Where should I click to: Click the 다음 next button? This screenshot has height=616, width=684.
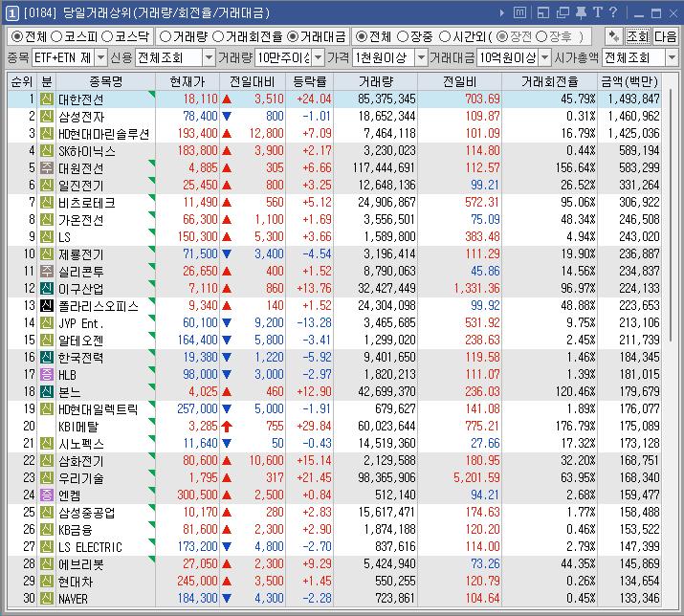pyautogui.click(x=665, y=36)
